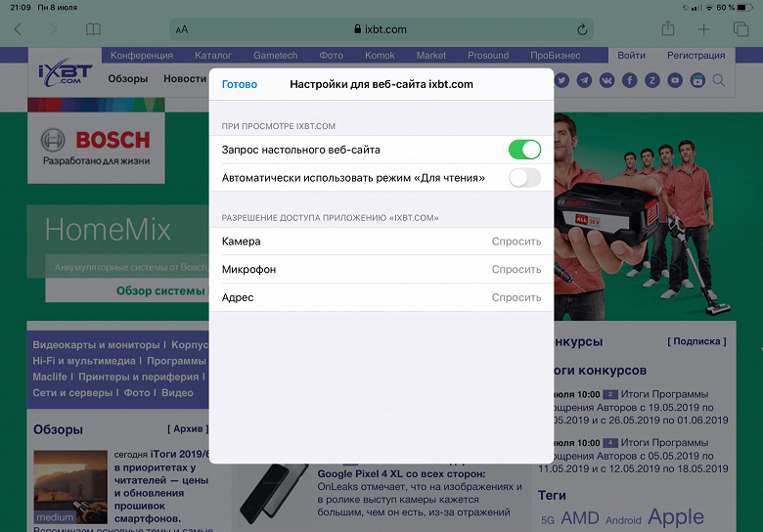Open Hi-Fi и мультимедиа category
763x532 pixels.
[84, 361]
